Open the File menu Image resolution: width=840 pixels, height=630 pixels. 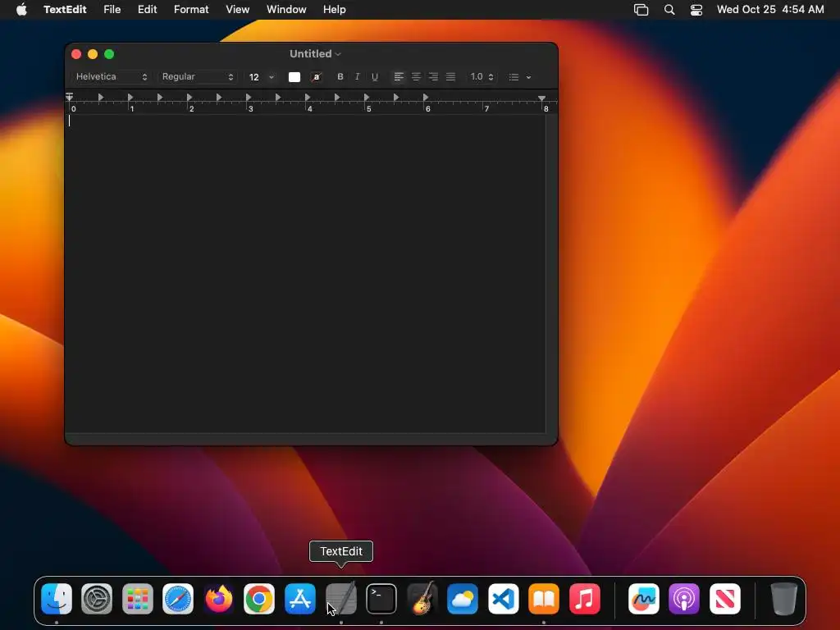[112, 9]
